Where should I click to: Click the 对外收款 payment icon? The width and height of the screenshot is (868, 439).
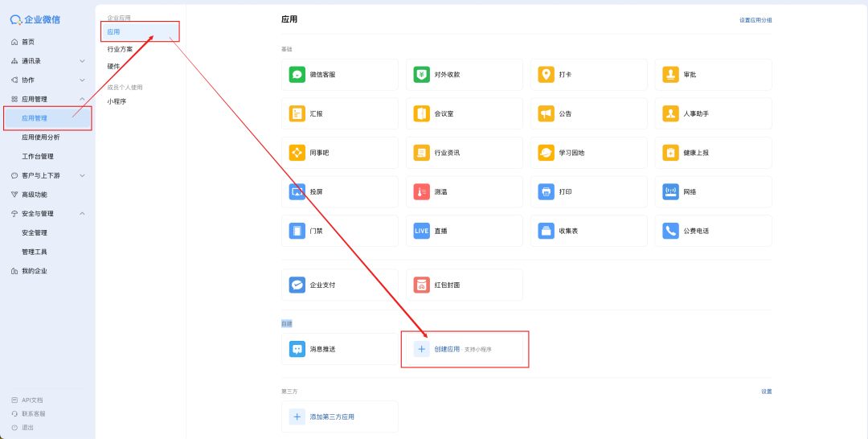[422, 75]
